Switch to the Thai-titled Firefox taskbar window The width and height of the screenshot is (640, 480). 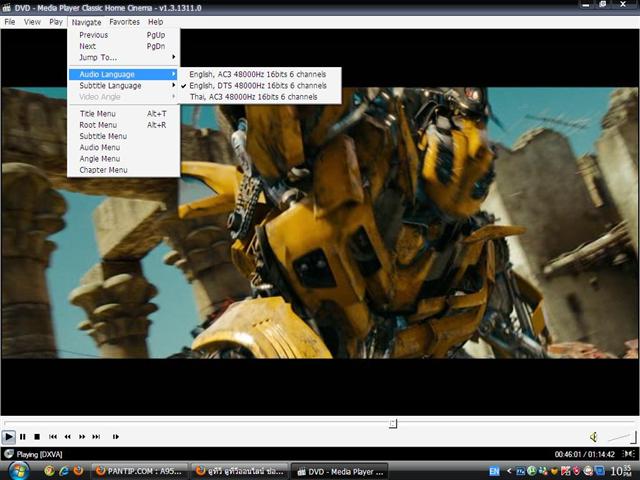240,471
